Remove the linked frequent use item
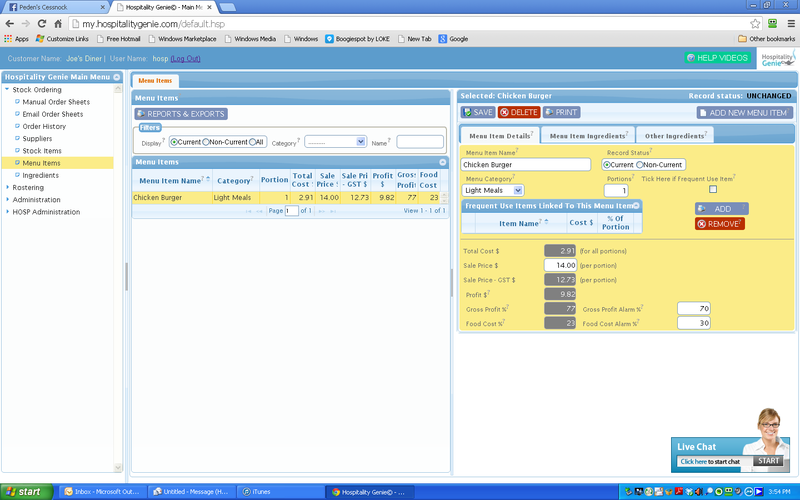 tap(719, 224)
